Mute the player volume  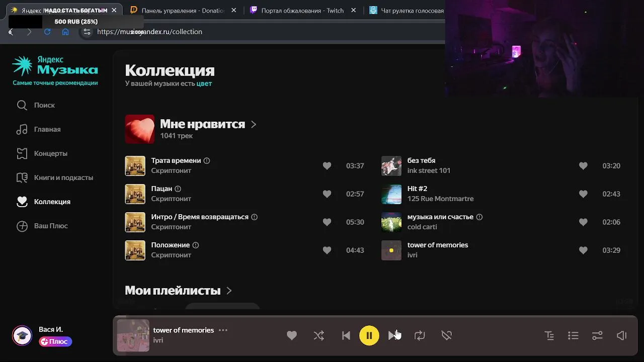[622, 335]
